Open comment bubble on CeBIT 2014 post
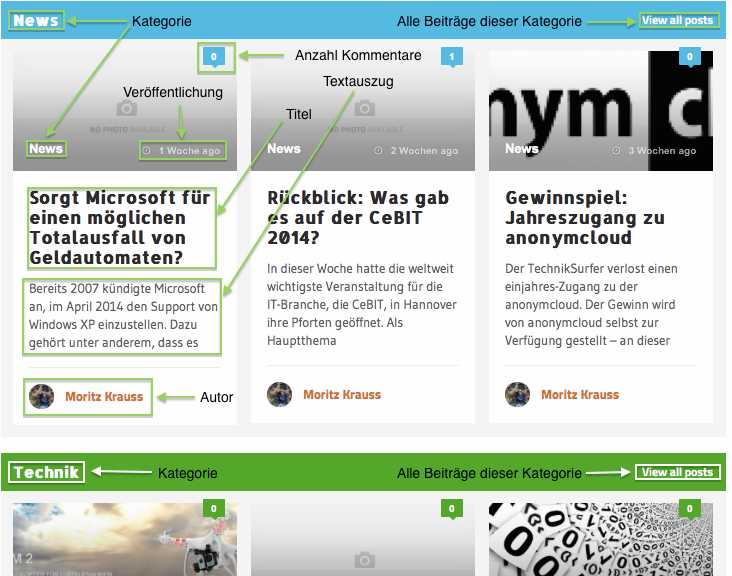This screenshot has width=732, height=576. click(x=452, y=57)
